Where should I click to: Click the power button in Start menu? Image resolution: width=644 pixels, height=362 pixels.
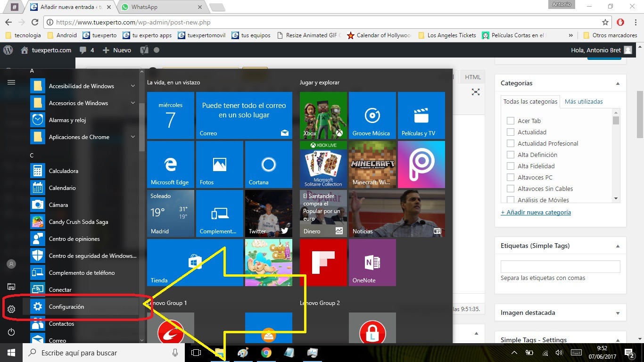[11, 332]
